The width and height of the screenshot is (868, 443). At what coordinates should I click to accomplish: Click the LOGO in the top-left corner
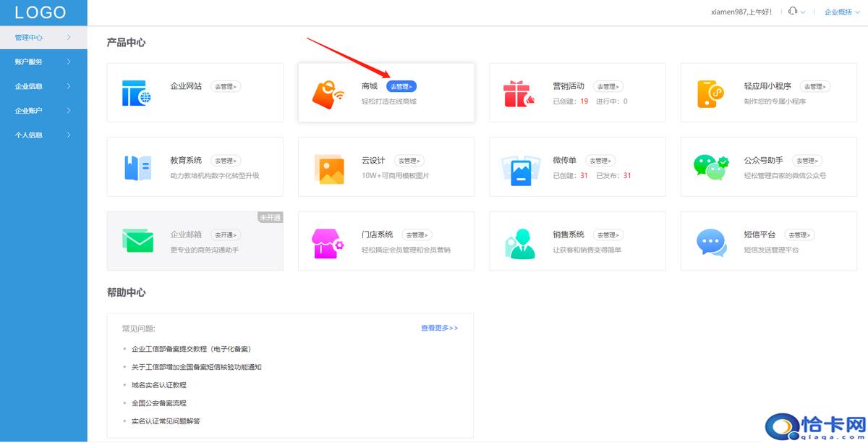41,12
